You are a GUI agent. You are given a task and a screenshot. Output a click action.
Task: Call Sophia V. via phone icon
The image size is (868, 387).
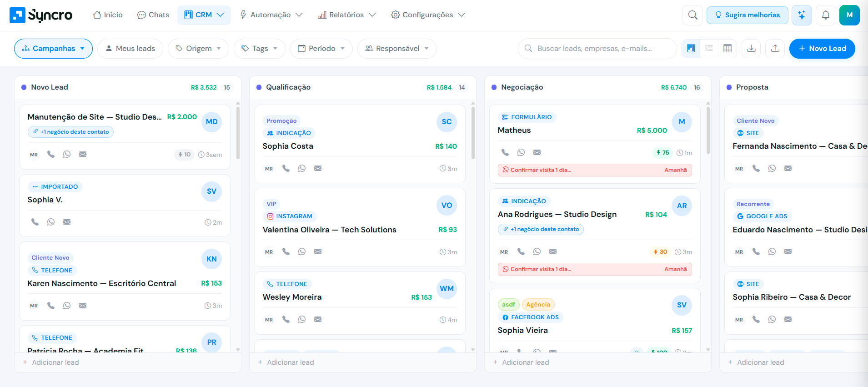point(35,222)
